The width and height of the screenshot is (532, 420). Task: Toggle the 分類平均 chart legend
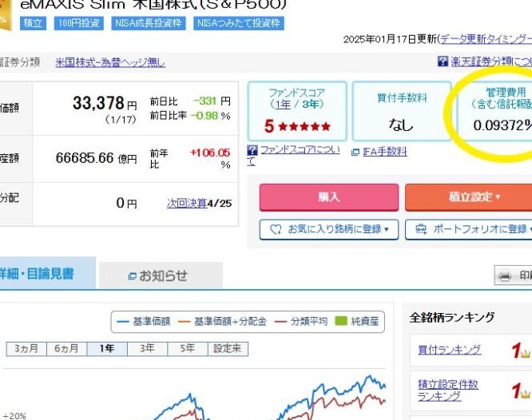pos(301,321)
